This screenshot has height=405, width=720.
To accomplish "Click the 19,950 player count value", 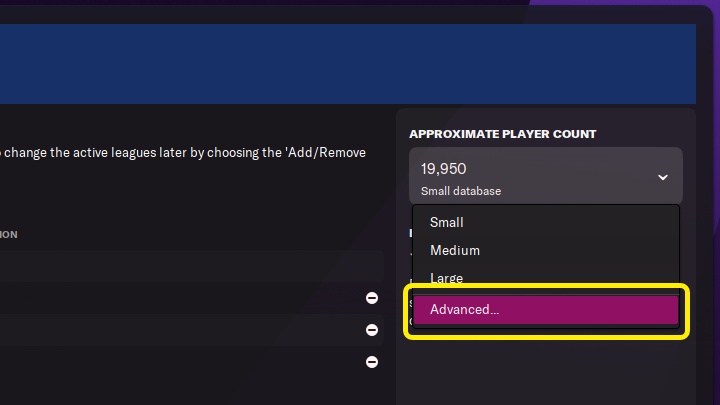I will (444, 168).
